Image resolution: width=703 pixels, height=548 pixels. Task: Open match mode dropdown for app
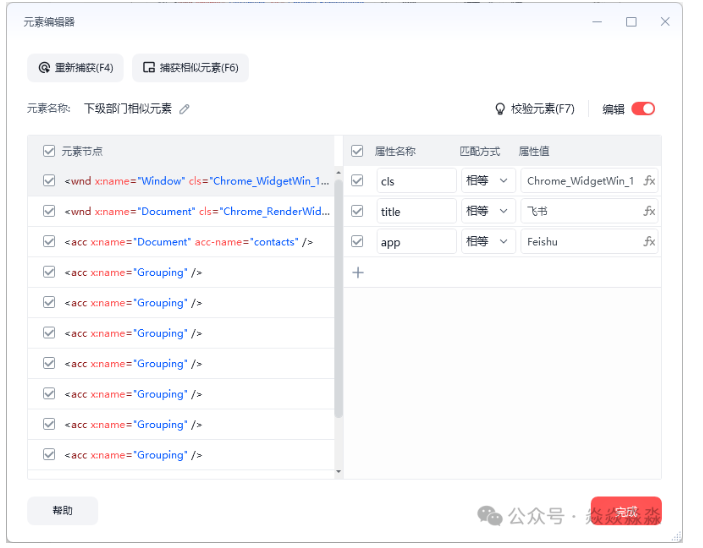tap(488, 242)
